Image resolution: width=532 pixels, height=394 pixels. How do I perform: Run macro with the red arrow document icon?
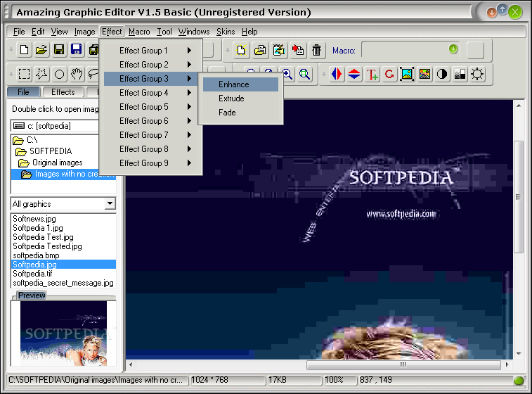pos(298,50)
